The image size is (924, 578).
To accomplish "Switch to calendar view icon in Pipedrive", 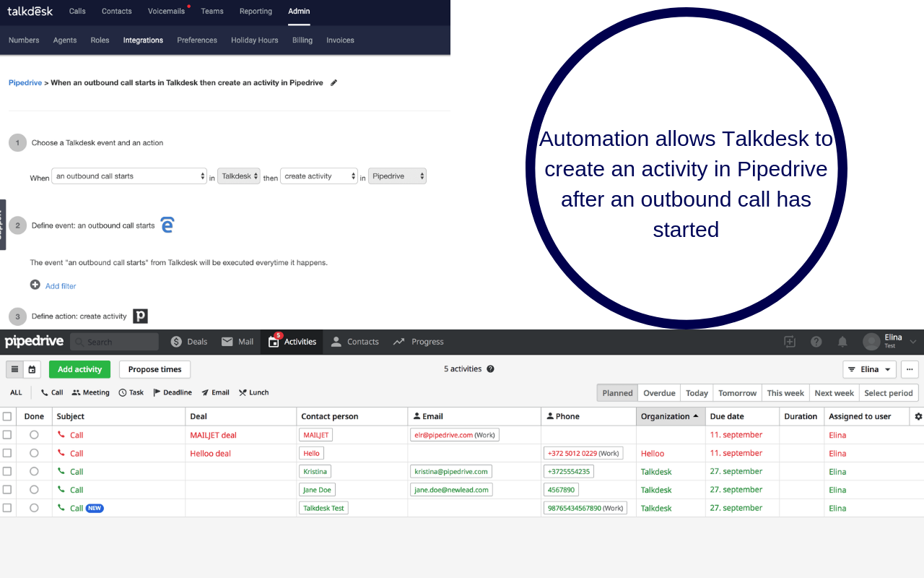I will pyautogui.click(x=32, y=369).
